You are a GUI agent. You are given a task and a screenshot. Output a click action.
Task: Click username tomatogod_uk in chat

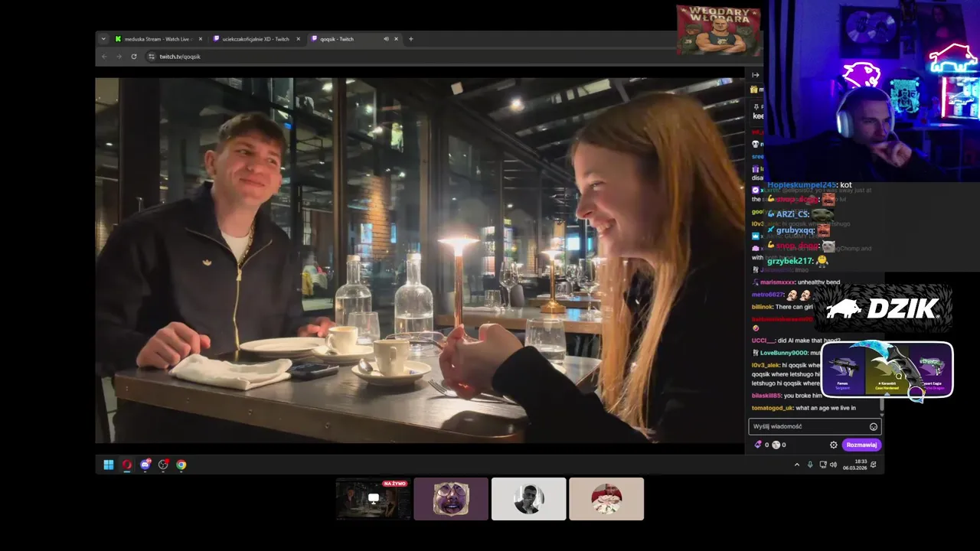point(772,408)
